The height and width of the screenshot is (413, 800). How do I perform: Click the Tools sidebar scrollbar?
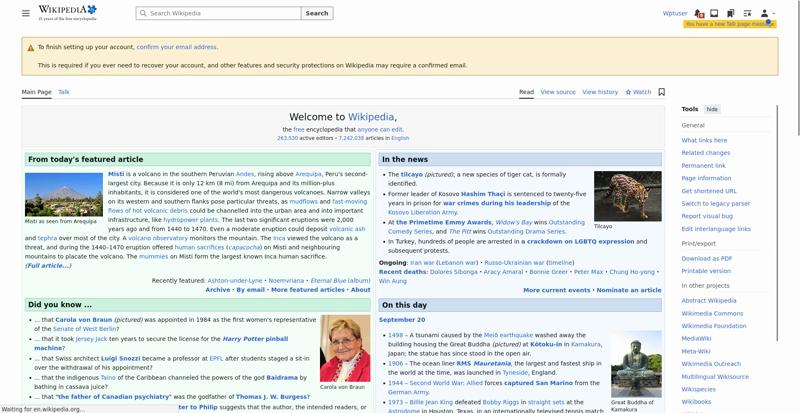(x=777, y=223)
